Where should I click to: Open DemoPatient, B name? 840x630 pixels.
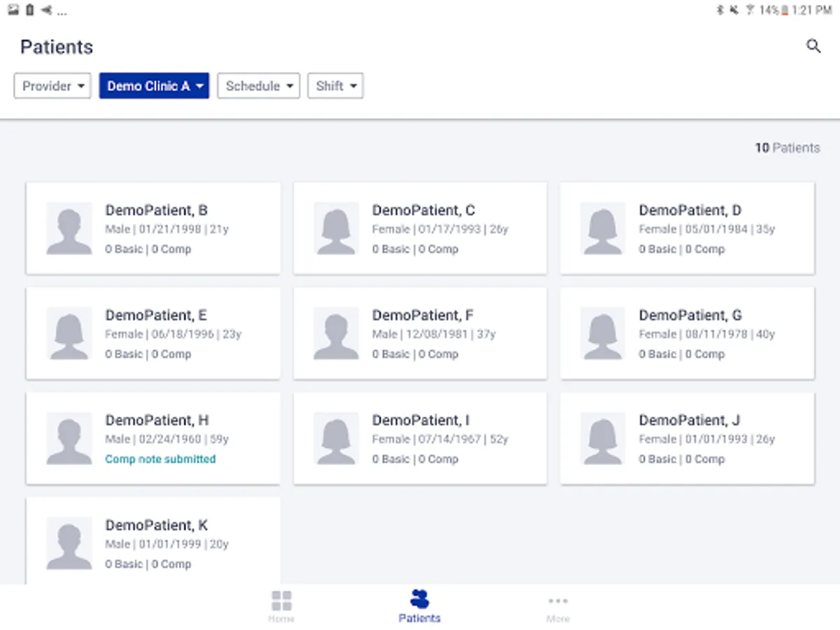(156, 210)
